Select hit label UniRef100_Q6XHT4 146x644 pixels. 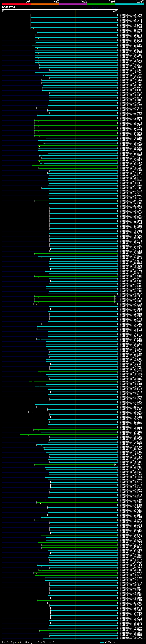[131, 299]
